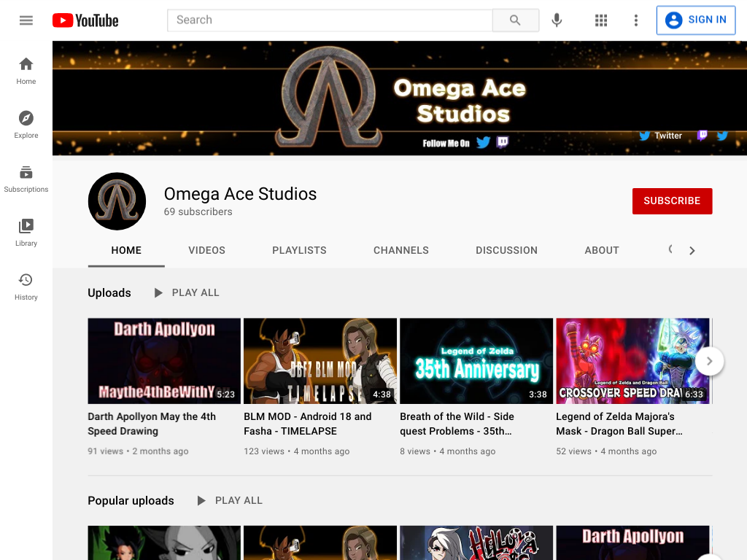Open the BLM MOD Timelapse thumbnail
Screen dimensions: 747x560
click(x=320, y=361)
